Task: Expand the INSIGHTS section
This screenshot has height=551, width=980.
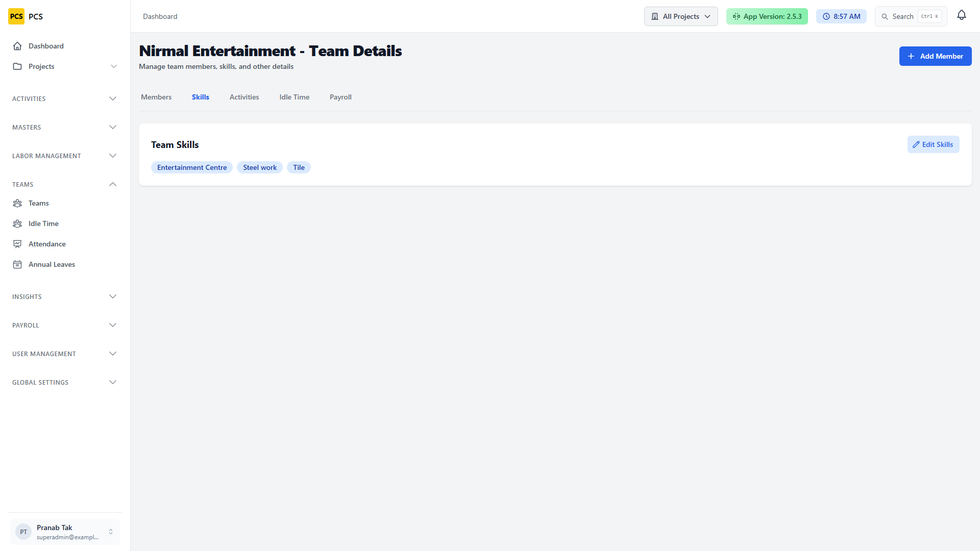Action: pos(65,296)
